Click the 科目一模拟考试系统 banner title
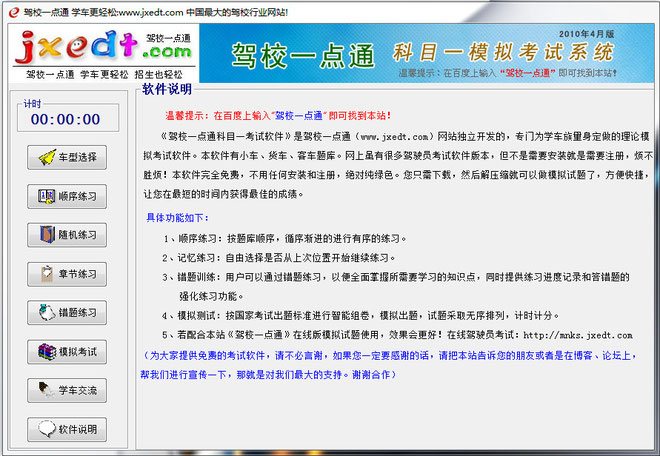The image size is (660, 456). point(503,52)
